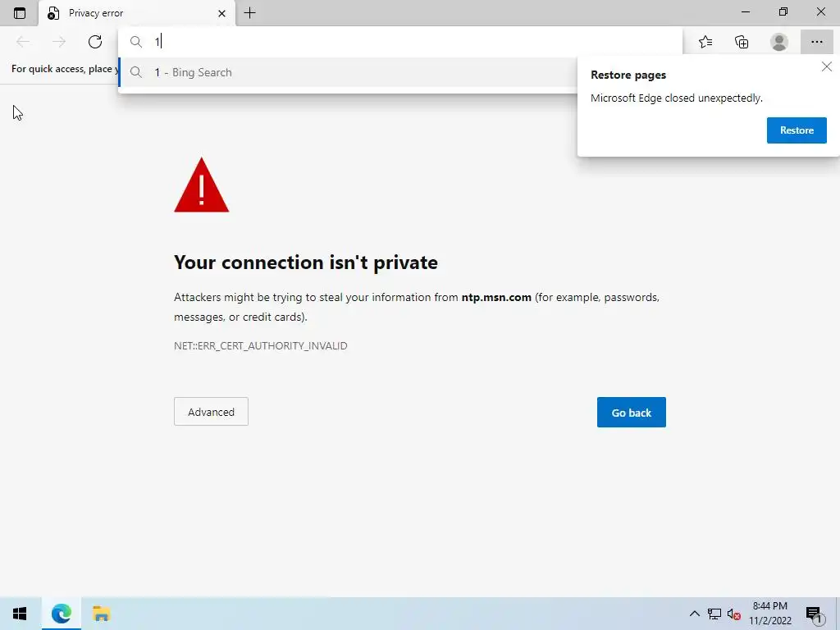Click the 'Restore pages' title text

pos(628,75)
